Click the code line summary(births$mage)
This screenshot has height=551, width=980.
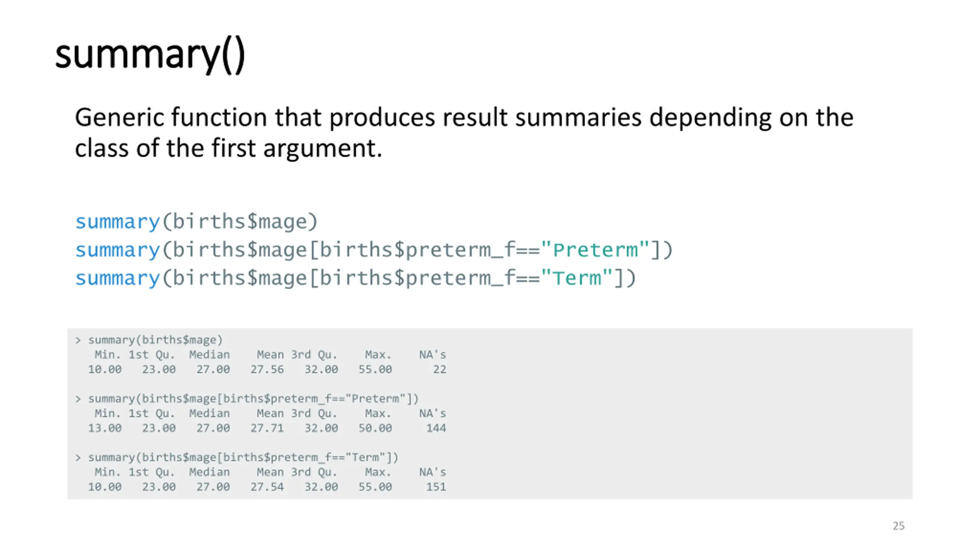(196, 222)
